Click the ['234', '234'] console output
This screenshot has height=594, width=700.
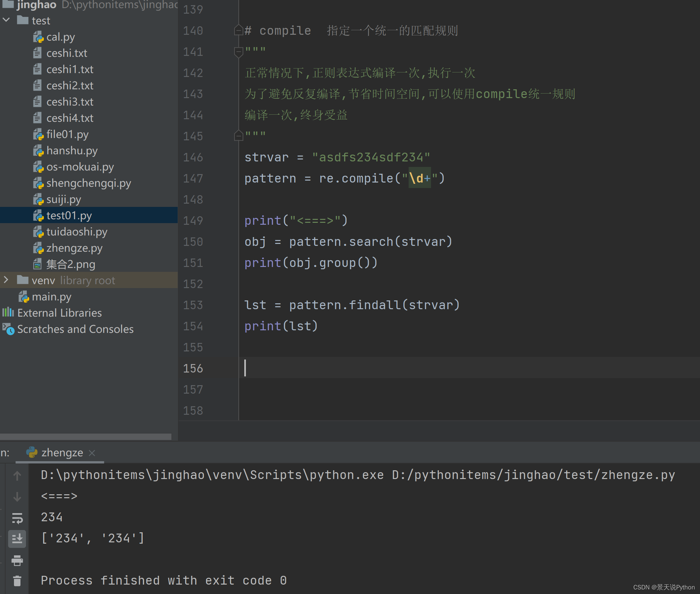93,538
